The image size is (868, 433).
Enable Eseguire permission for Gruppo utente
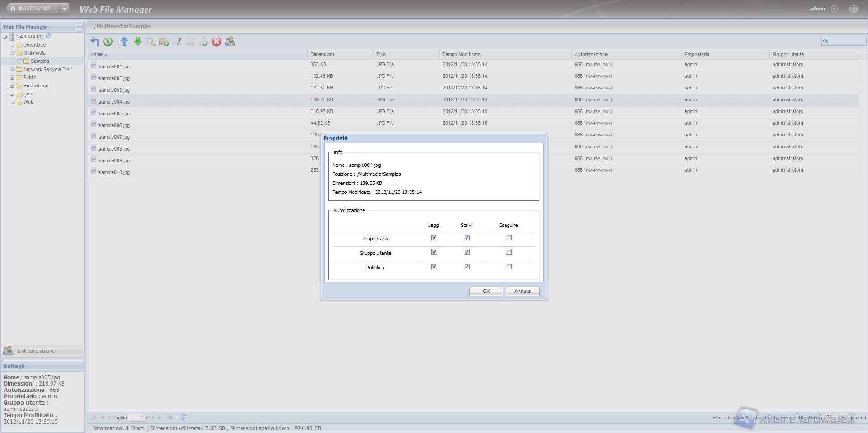pos(509,252)
